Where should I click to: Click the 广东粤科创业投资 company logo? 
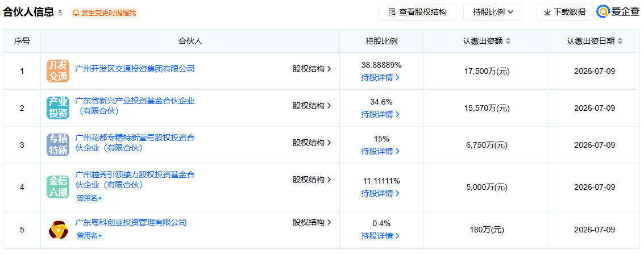click(x=58, y=230)
